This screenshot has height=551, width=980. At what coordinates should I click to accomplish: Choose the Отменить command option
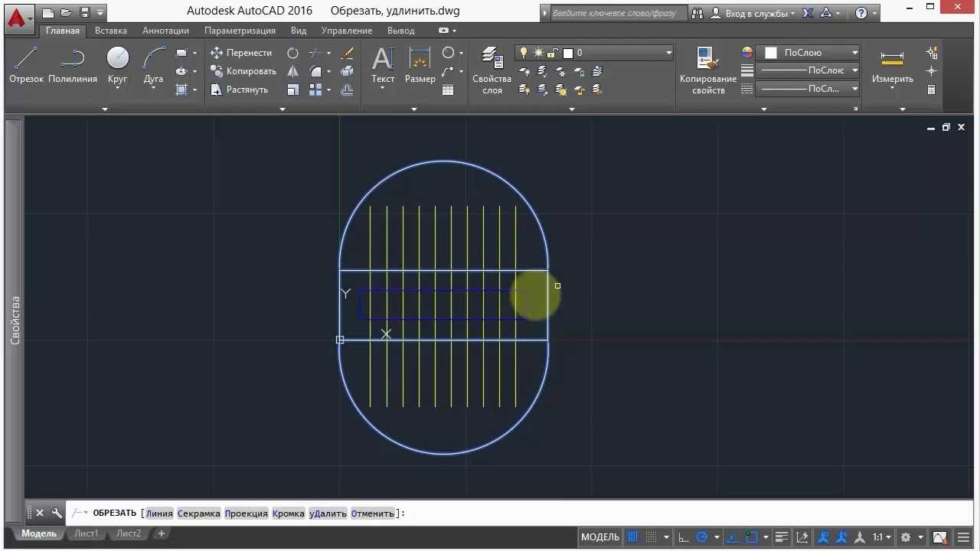pos(372,514)
